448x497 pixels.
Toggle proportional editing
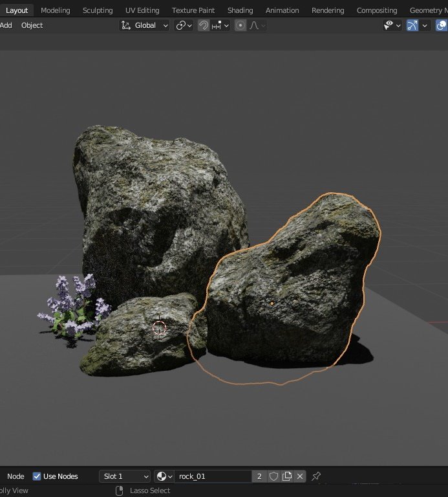[240, 25]
